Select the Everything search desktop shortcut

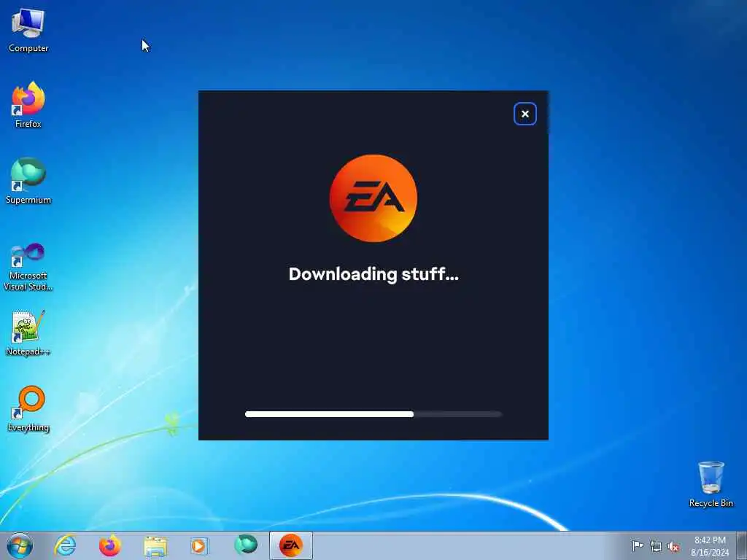[x=28, y=408]
